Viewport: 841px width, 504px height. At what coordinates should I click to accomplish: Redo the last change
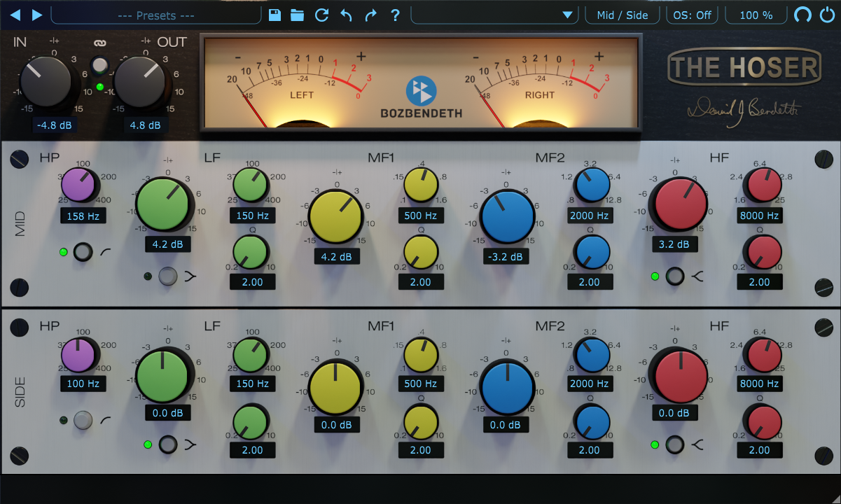[x=370, y=15]
